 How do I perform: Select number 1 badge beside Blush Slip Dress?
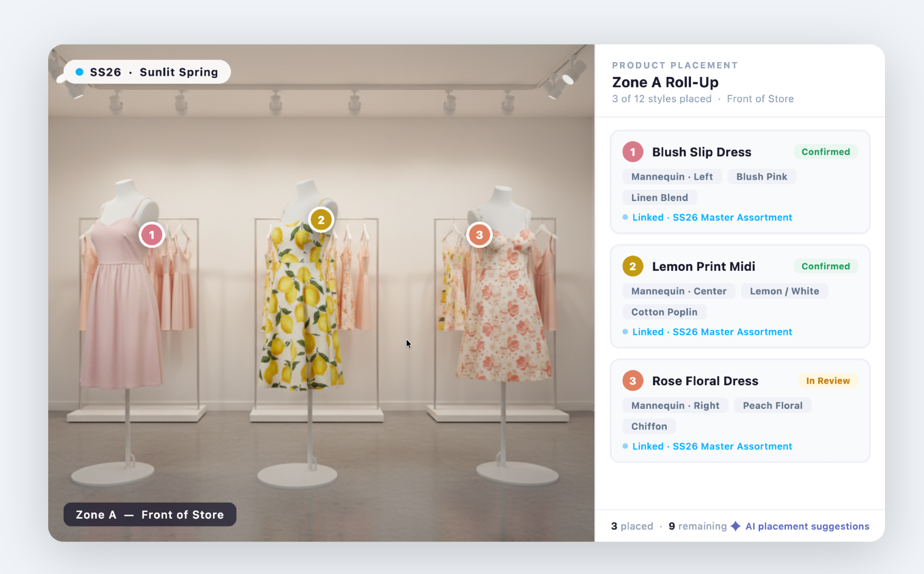632,152
